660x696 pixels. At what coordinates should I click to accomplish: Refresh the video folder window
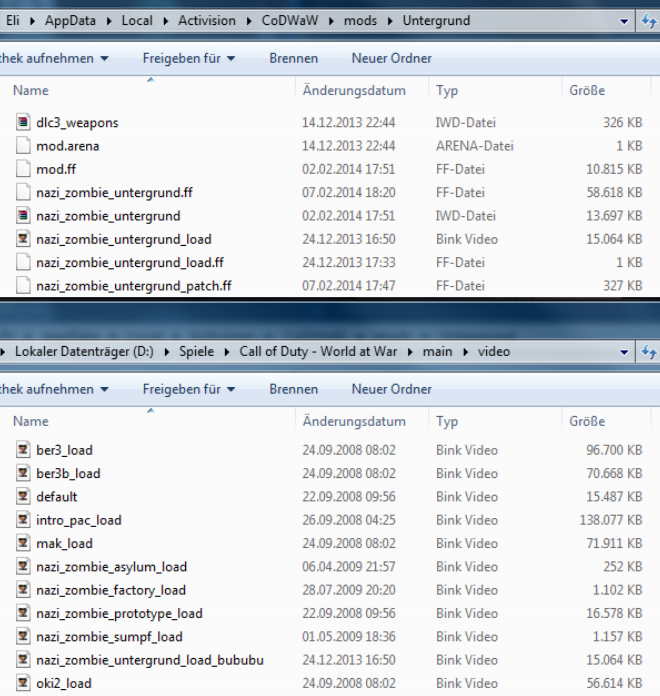(x=648, y=352)
